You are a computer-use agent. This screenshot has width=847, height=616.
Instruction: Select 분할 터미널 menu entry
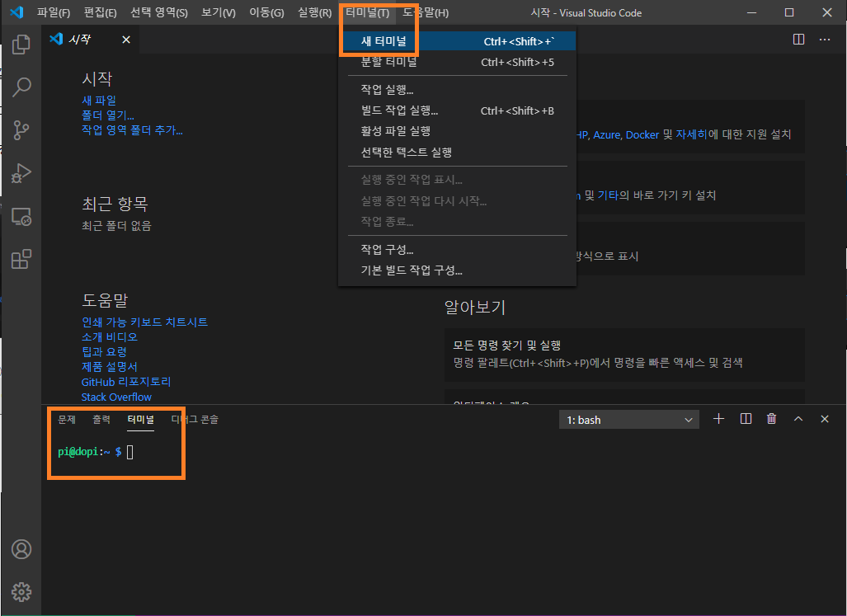[458, 62]
